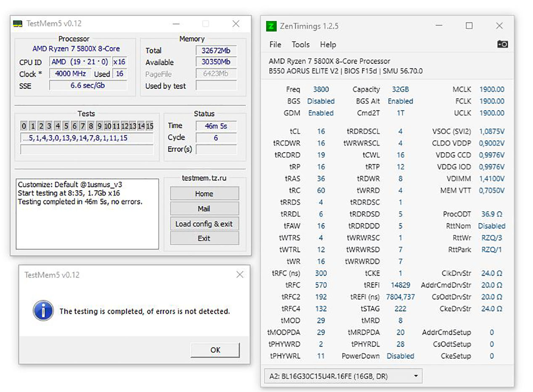The width and height of the screenshot is (533, 392).
Task: Open the Tools menu in ZenTimings
Action: [300, 45]
